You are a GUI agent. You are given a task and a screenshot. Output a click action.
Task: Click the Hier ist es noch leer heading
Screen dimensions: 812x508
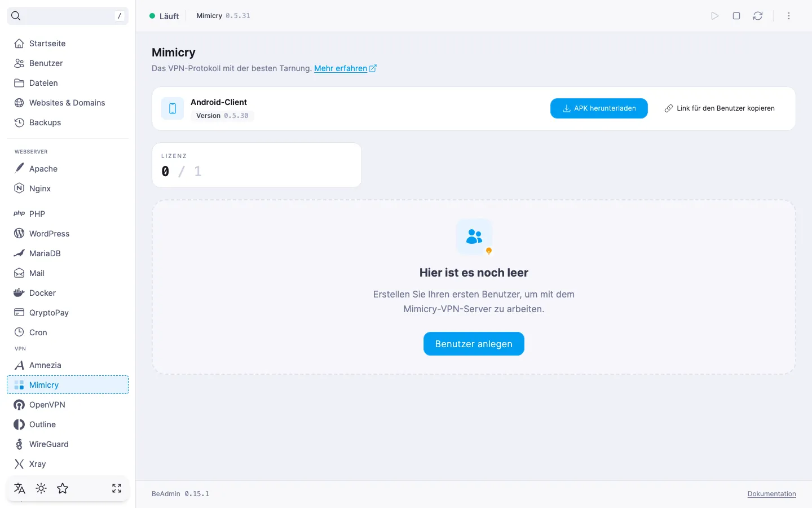[x=474, y=273]
